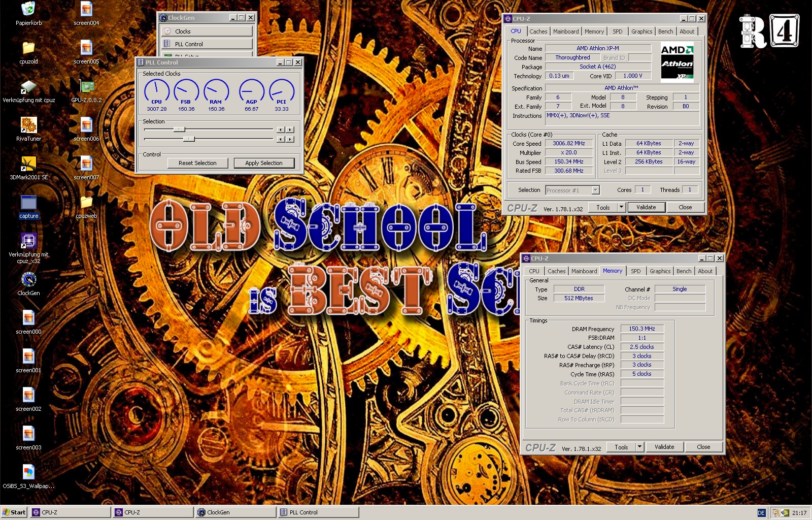Open PLL Control from ClockGen window
This screenshot has height=520, width=812.
207,44
